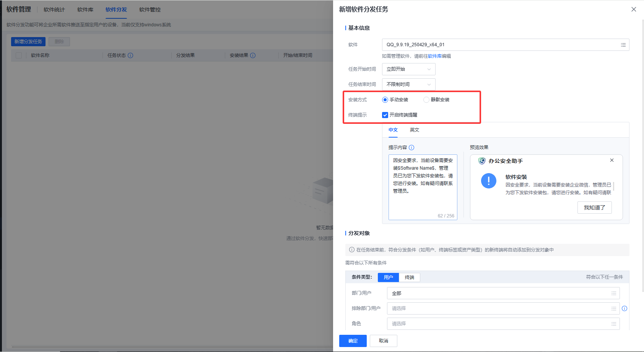This screenshot has height=352, width=644.
Task: Click 取消 button
Action: point(383,341)
